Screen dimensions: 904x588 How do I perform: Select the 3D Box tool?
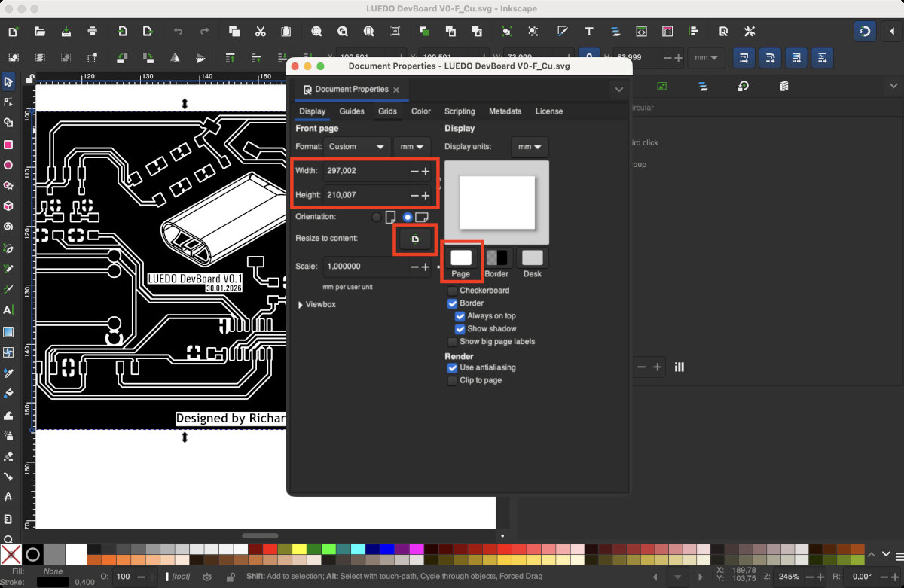(8, 206)
